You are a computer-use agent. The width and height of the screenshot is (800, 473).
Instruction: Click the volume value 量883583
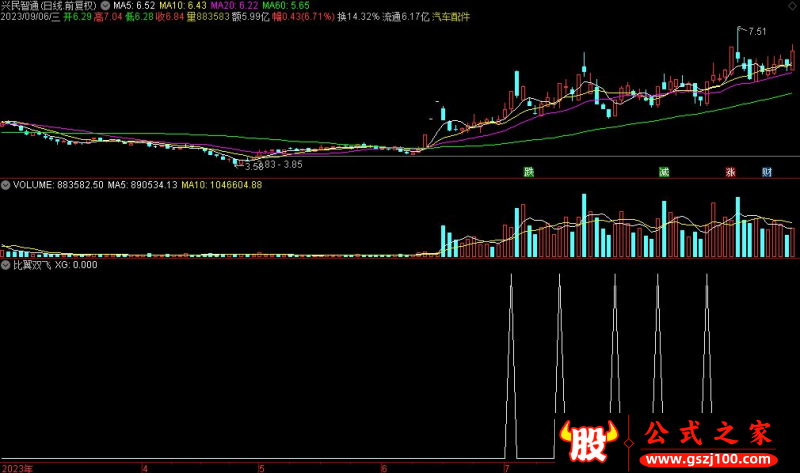pos(208,17)
